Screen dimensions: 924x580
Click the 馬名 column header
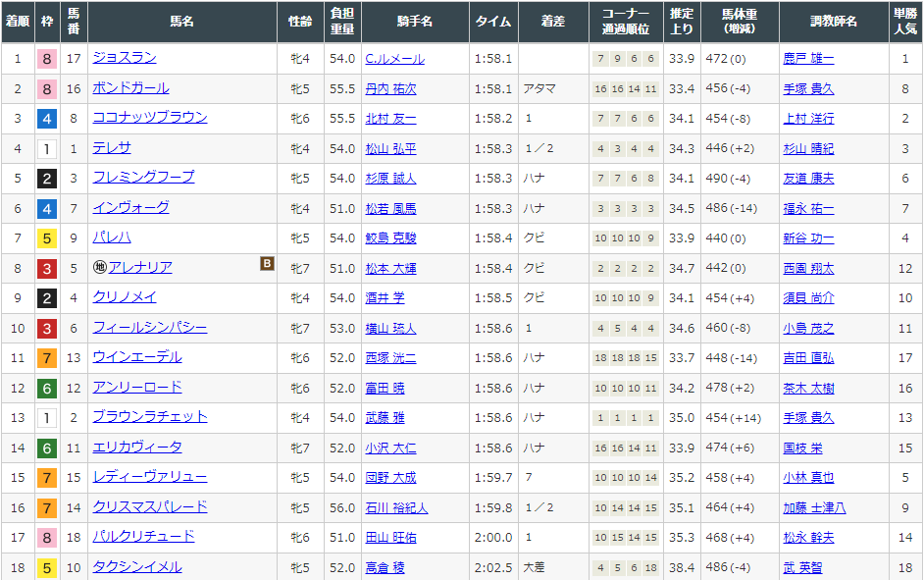181,22
